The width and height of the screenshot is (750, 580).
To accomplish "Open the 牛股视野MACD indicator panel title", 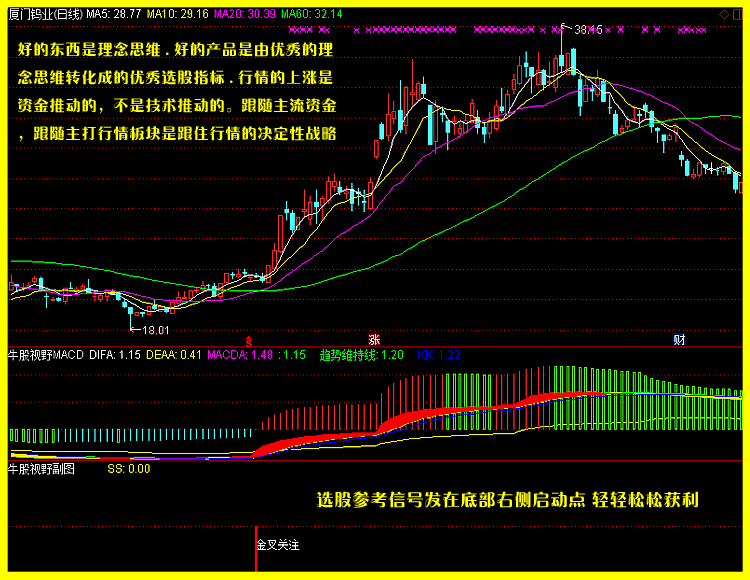I will (45, 354).
